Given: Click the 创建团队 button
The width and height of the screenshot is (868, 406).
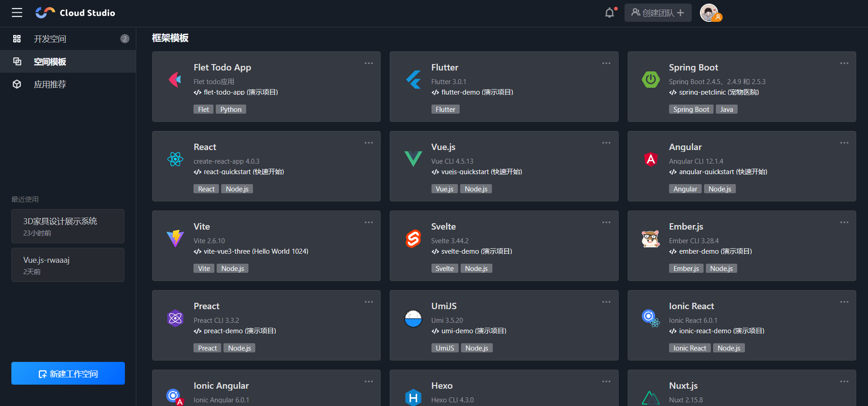Looking at the screenshot, I should pyautogui.click(x=658, y=13).
